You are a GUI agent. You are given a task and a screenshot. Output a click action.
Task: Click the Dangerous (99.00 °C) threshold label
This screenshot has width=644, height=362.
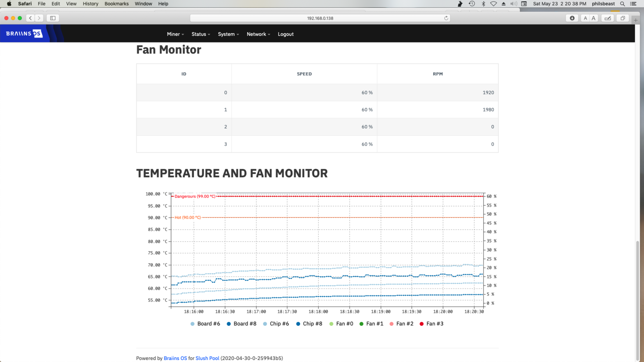point(195,196)
